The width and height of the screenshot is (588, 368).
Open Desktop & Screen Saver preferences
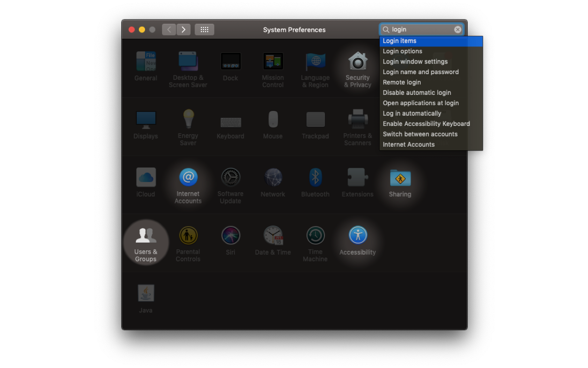coord(188,69)
